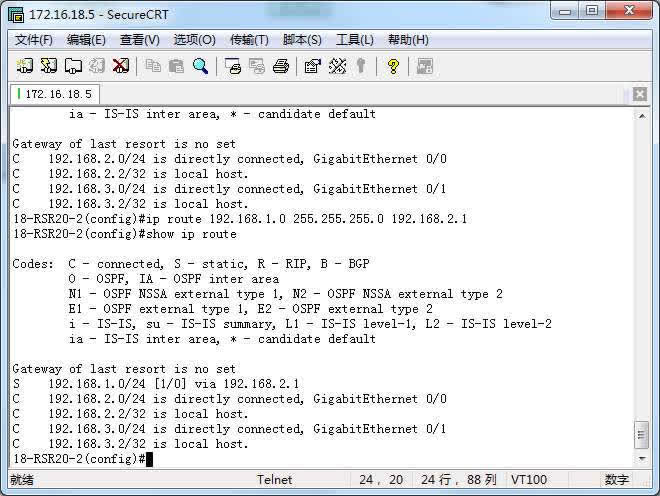This screenshot has height=496, width=660.
Task: Open the 编辑(E) menu
Action: pos(86,40)
